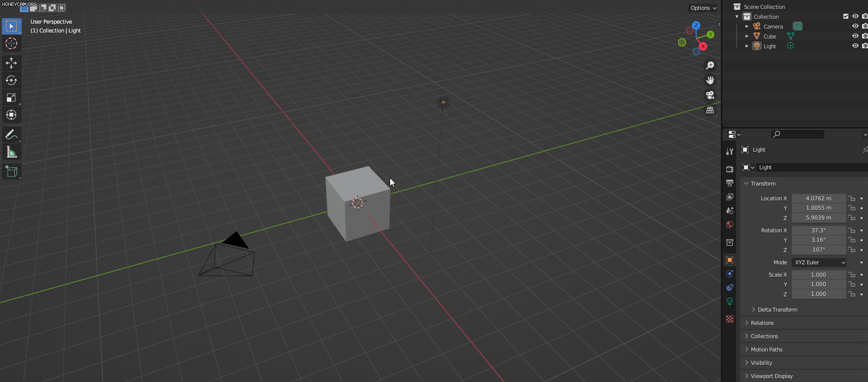The width and height of the screenshot is (868, 382).
Task: Click the camera data icon beside Camera
Action: coord(798,26)
